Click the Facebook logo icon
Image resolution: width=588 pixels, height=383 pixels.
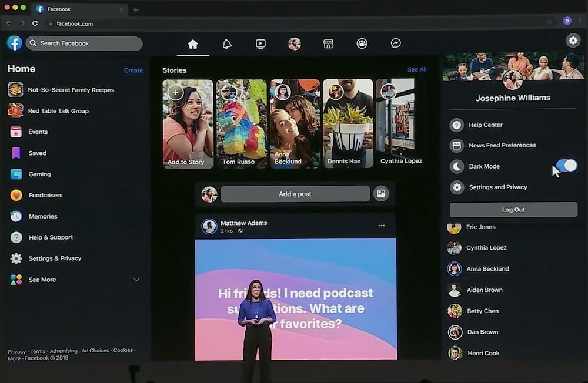point(15,43)
